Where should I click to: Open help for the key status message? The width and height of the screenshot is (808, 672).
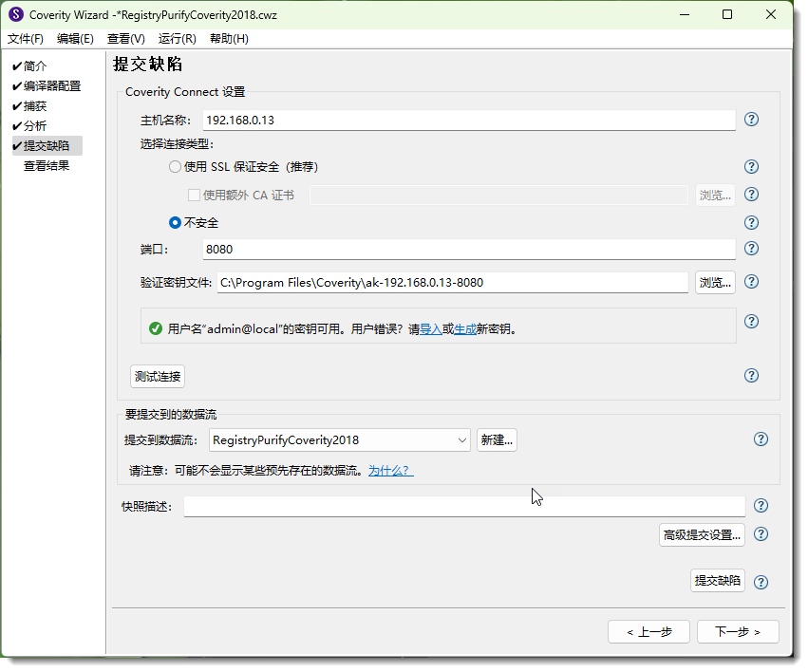pyautogui.click(x=751, y=322)
